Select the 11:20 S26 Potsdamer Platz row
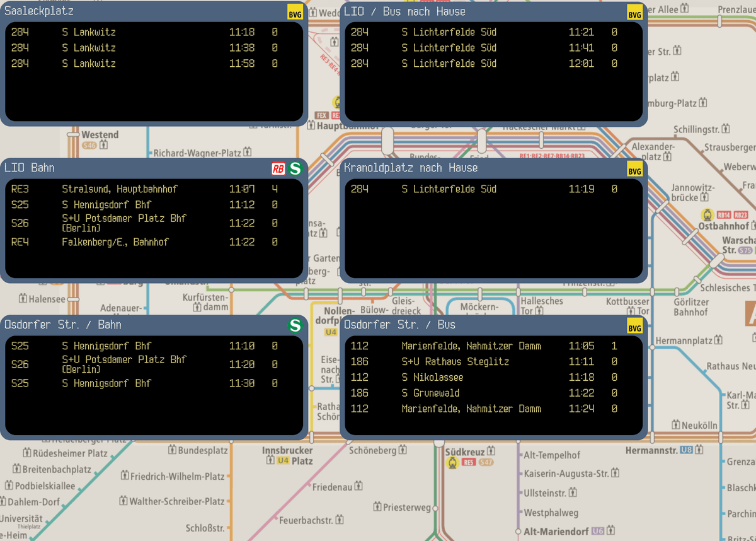Image resolution: width=756 pixels, height=541 pixels. point(154,364)
